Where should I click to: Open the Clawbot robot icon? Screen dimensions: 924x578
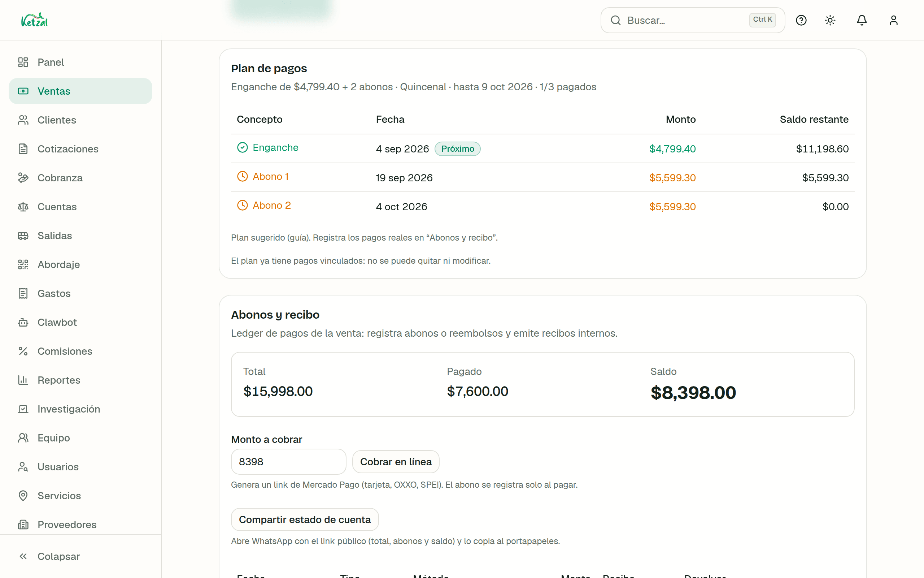pyautogui.click(x=23, y=322)
